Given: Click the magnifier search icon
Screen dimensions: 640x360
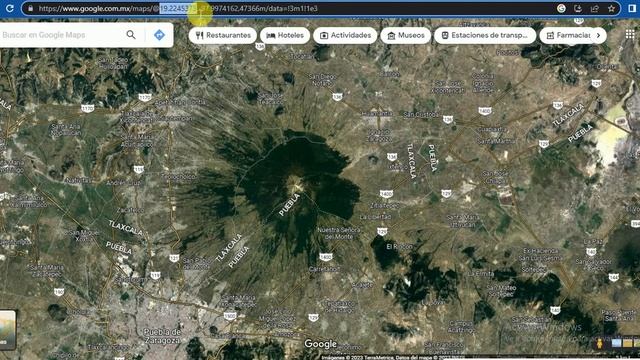Looking at the screenshot, I should tap(131, 35).
